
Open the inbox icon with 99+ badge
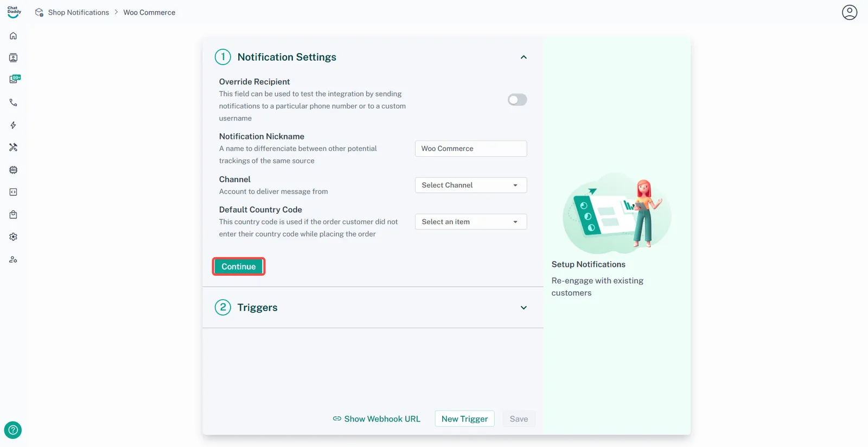[x=14, y=80]
